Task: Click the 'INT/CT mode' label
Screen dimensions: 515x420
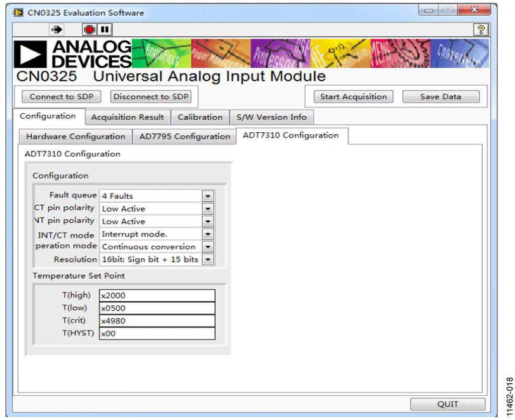Action: pyautogui.click(x=66, y=235)
